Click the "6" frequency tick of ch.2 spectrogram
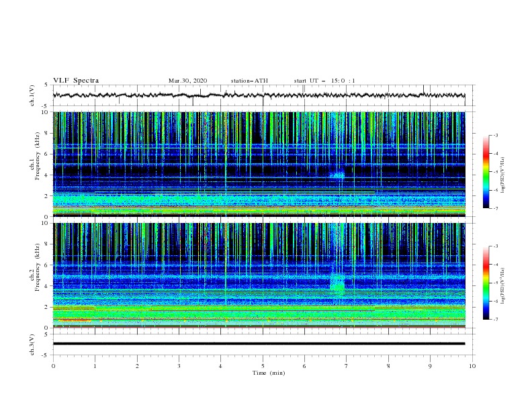The image size is (532, 411). pyautogui.click(x=47, y=265)
